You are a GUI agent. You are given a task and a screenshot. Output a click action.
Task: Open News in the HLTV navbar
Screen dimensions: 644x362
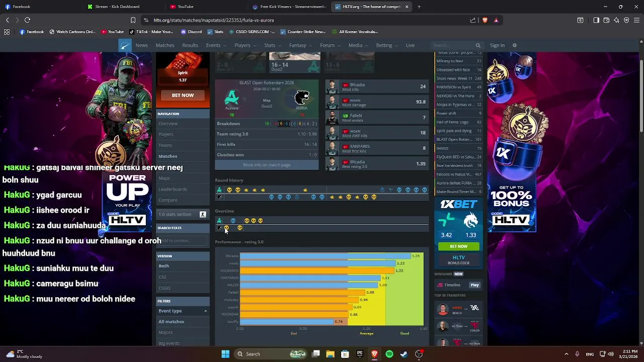pyautogui.click(x=141, y=45)
